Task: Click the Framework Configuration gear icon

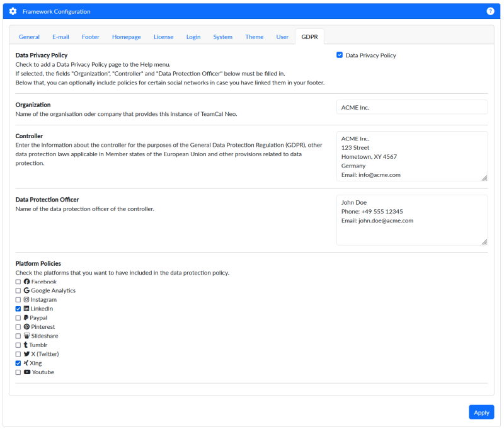Action: (x=13, y=11)
